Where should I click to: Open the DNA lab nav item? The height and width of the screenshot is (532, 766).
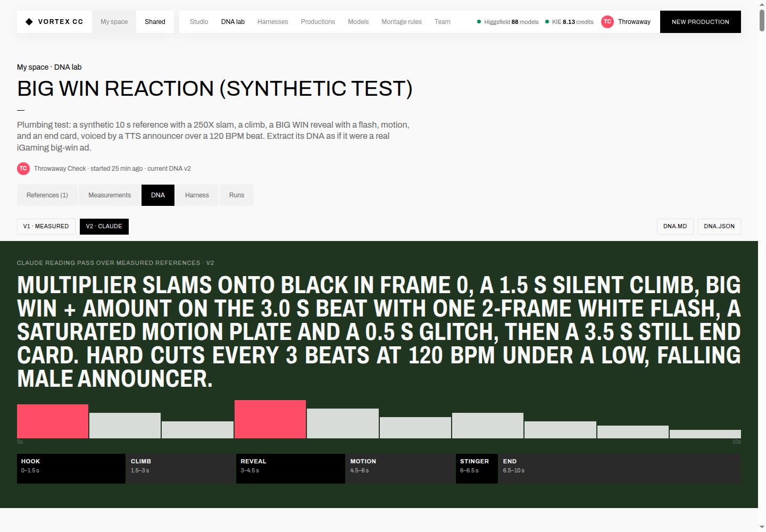(233, 22)
